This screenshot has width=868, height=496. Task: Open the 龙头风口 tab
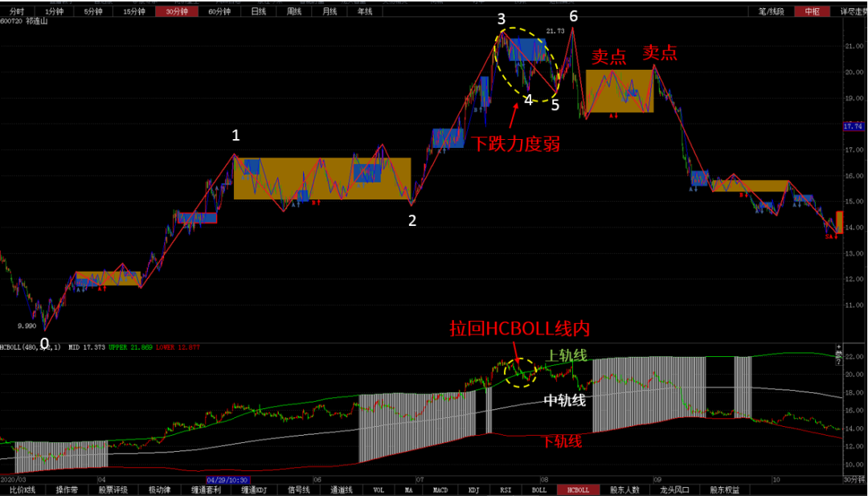pos(674,490)
